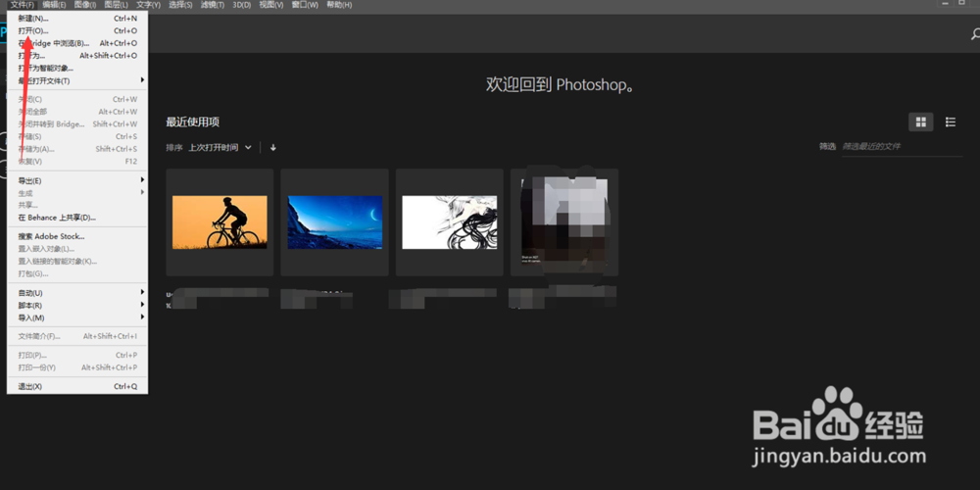The image size is (980, 490).
Task: Open the 图层(L) menu
Action: click(117, 5)
